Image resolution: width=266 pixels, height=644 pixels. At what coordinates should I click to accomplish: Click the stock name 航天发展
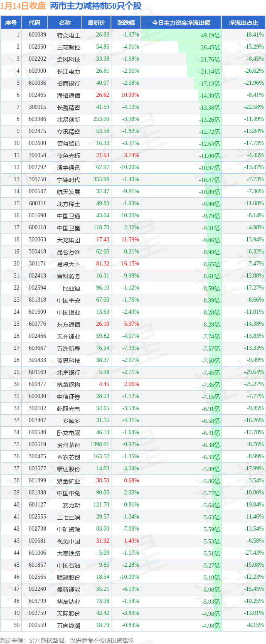point(69,192)
